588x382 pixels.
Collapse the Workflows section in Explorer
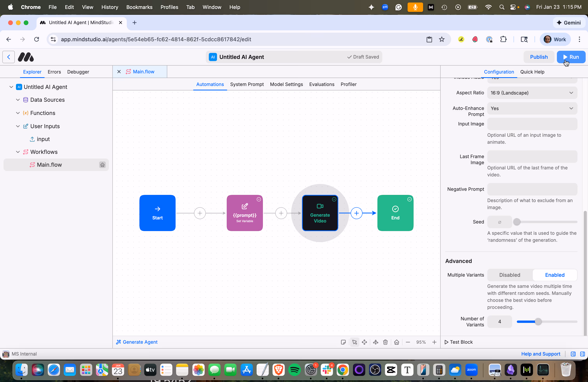[17, 152]
